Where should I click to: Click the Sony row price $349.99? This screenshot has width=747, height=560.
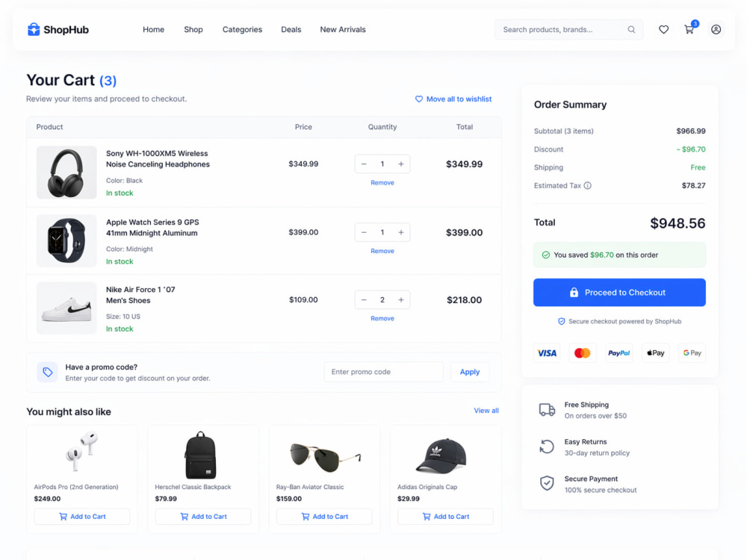click(x=303, y=164)
